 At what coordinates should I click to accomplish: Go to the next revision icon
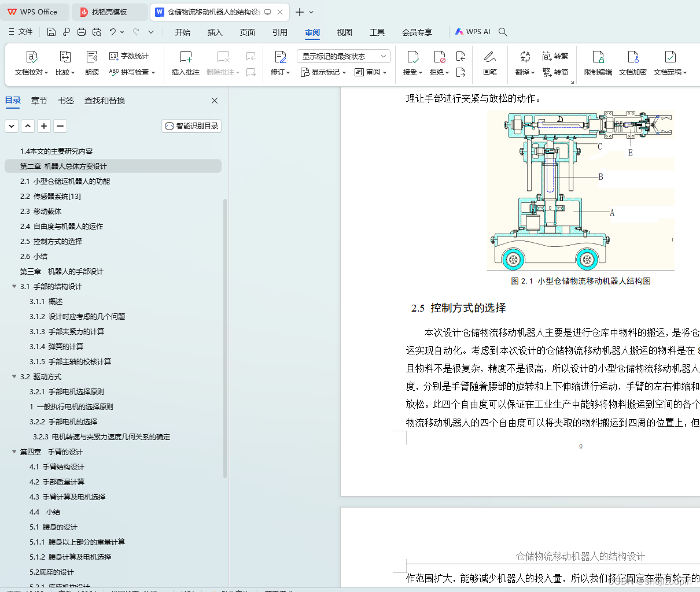(x=460, y=72)
